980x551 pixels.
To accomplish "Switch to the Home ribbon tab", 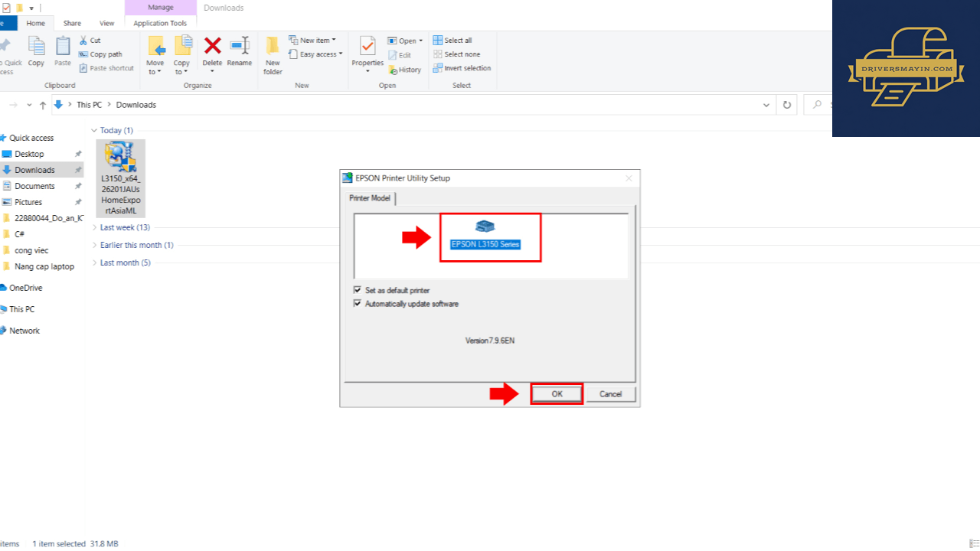I will 36,24.
